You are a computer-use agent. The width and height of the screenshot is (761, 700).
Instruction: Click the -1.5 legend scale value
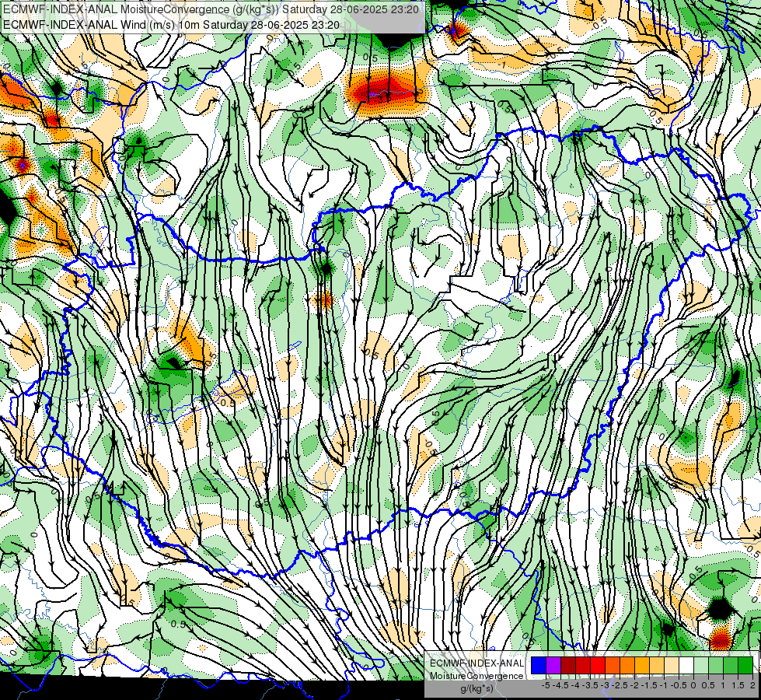coord(649,685)
